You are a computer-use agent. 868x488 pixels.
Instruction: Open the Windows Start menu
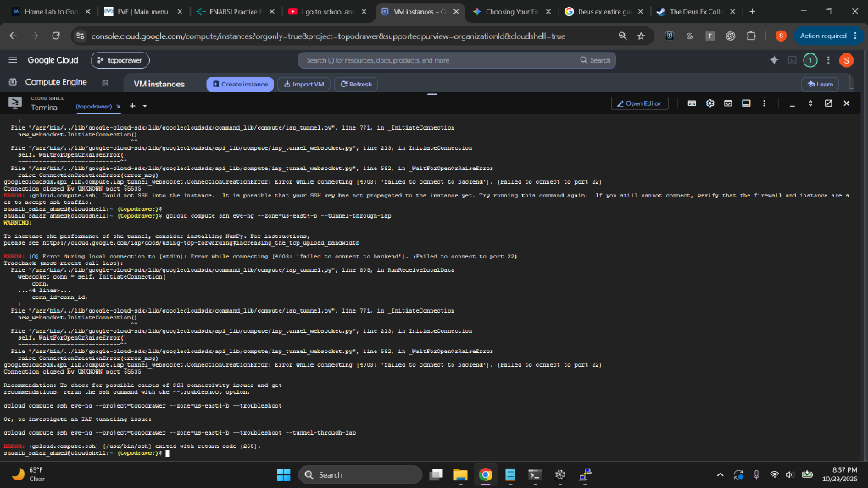[283, 474]
